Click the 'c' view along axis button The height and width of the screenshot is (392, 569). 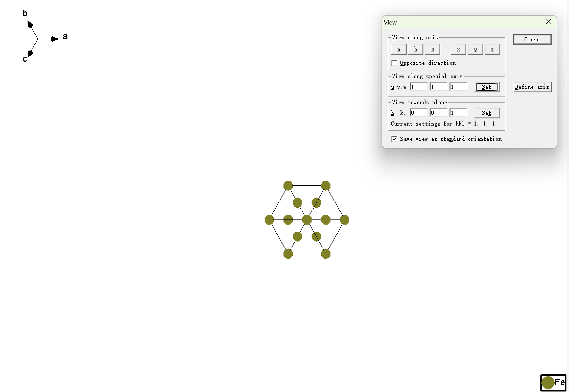point(432,50)
